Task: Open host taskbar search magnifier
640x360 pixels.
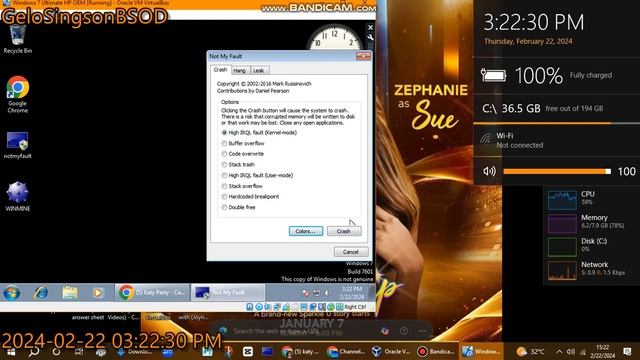Action: point(34,352)
